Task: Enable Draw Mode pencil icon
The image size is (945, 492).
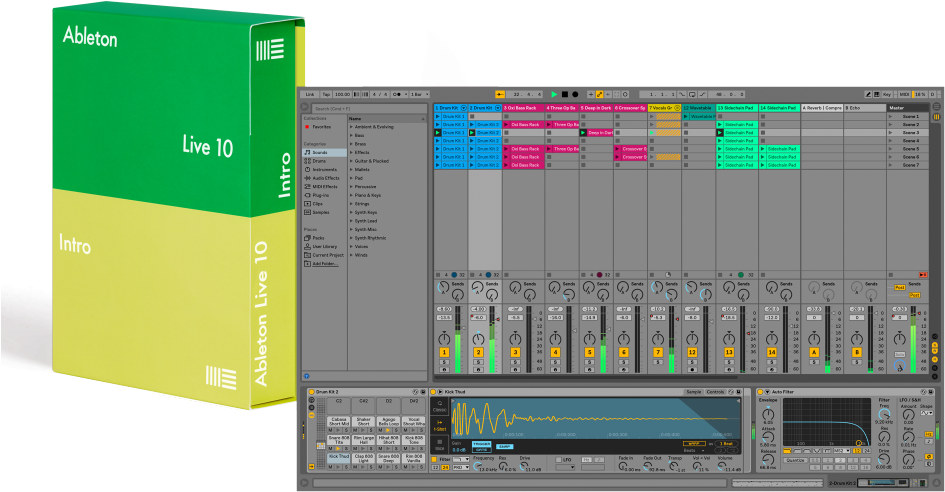Action: [868, 94]
